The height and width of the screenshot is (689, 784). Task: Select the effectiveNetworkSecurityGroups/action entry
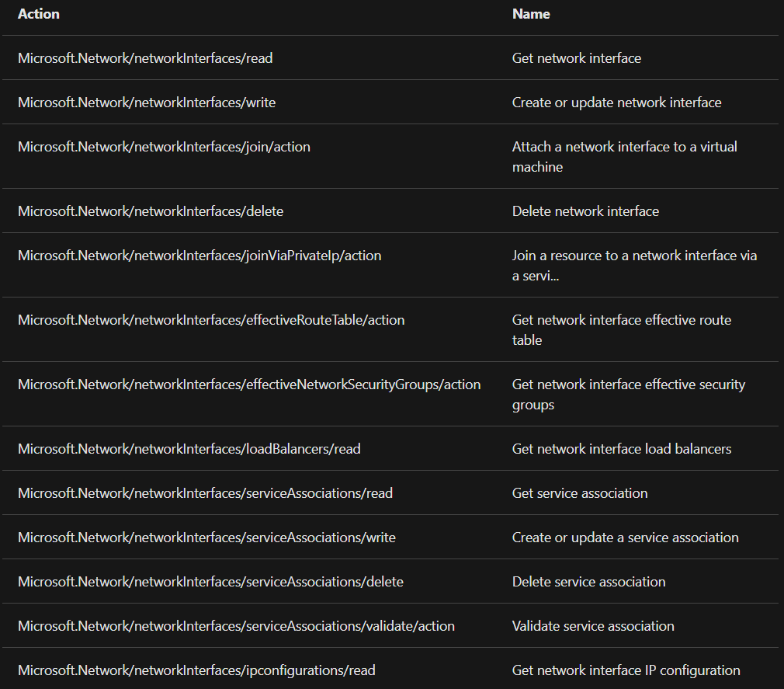click(249, 385)
